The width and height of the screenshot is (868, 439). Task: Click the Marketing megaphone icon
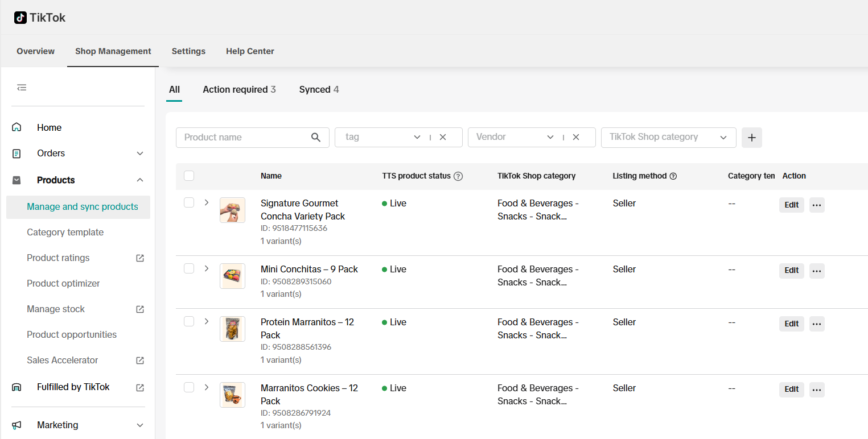pos(17,425)
